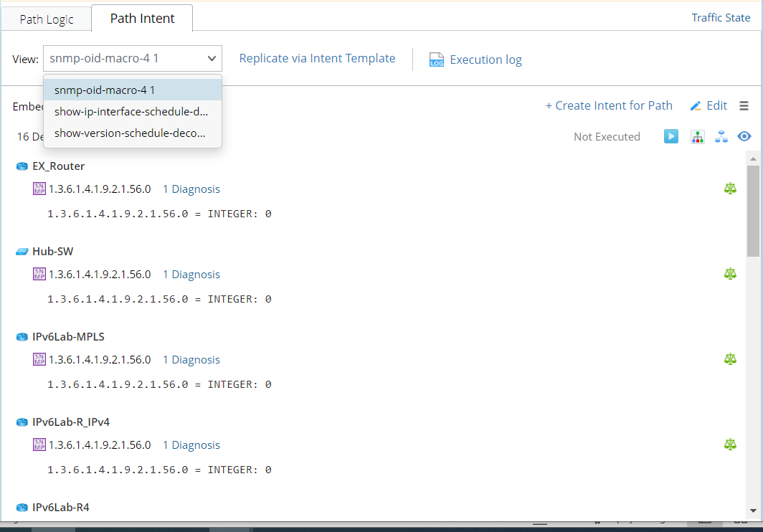Screen dimensions: 763x532
Task: Toggle the eye visibility icon
Action: [x=744, y=136]
